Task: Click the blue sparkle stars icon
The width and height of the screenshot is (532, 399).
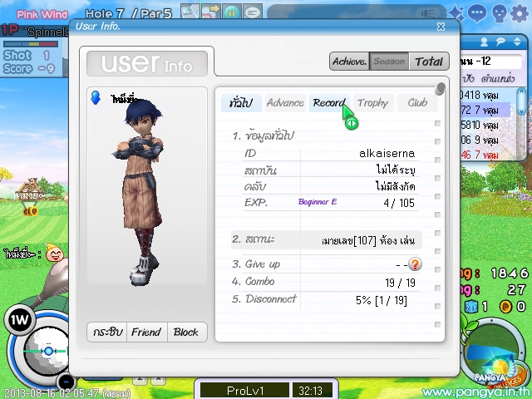Action: click(456, 13)
